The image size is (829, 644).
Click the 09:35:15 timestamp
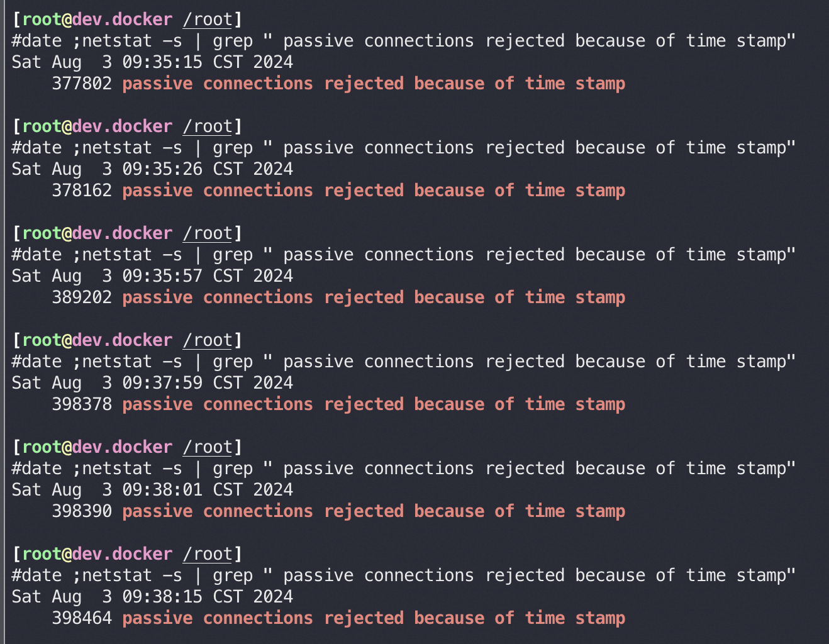162,62
